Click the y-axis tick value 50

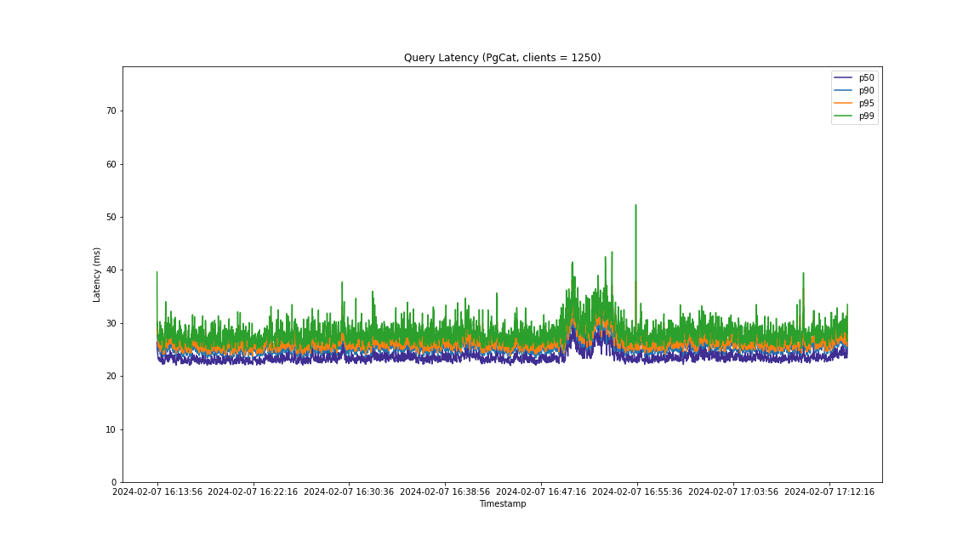(x=111, y=218)
